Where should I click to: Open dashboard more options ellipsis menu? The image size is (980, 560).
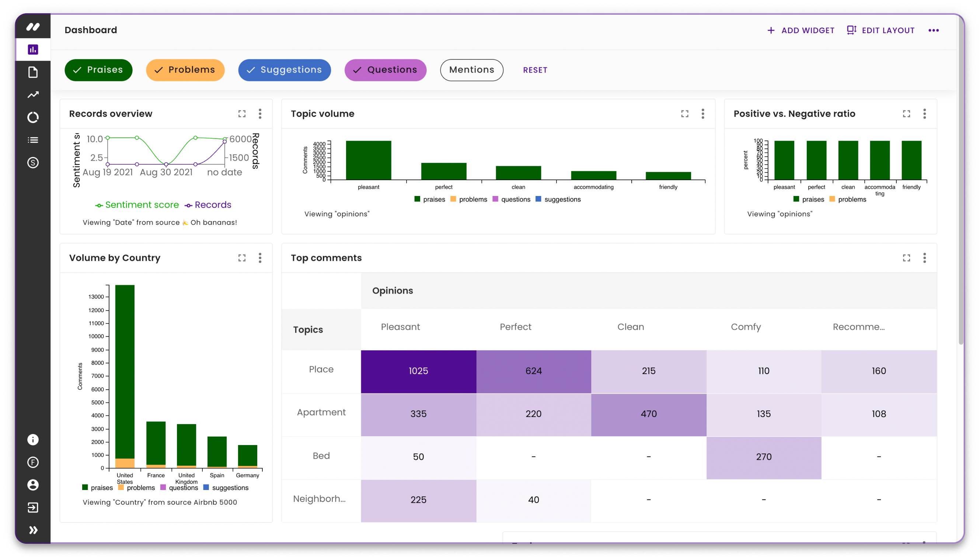click(x=934, y=30)
